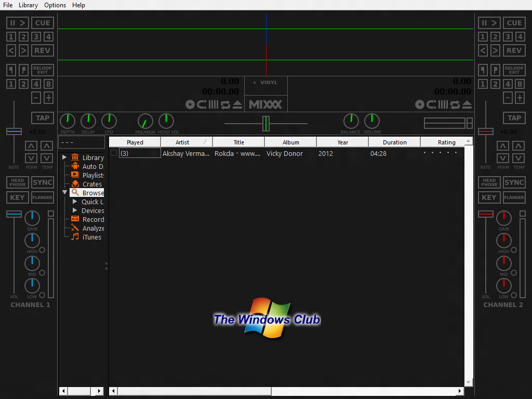
Task: Click HEAD VOL knob
Action: [166, 121]
